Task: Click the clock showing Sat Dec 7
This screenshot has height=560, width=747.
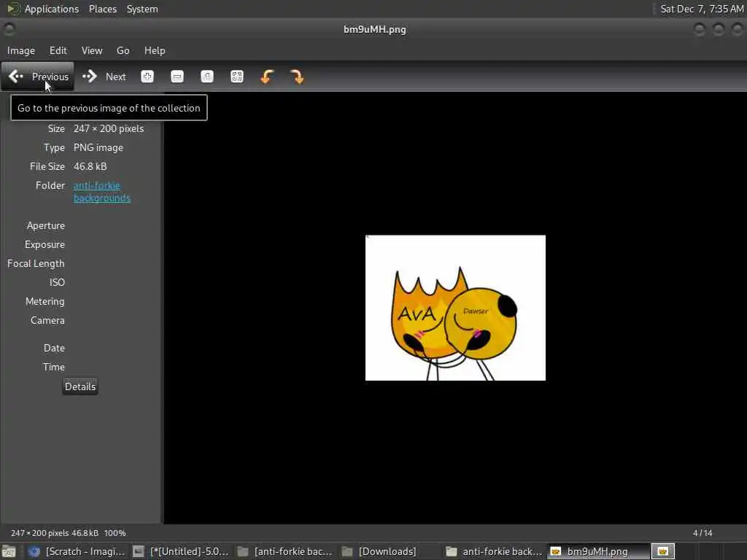Action: [x=702, y=9]
